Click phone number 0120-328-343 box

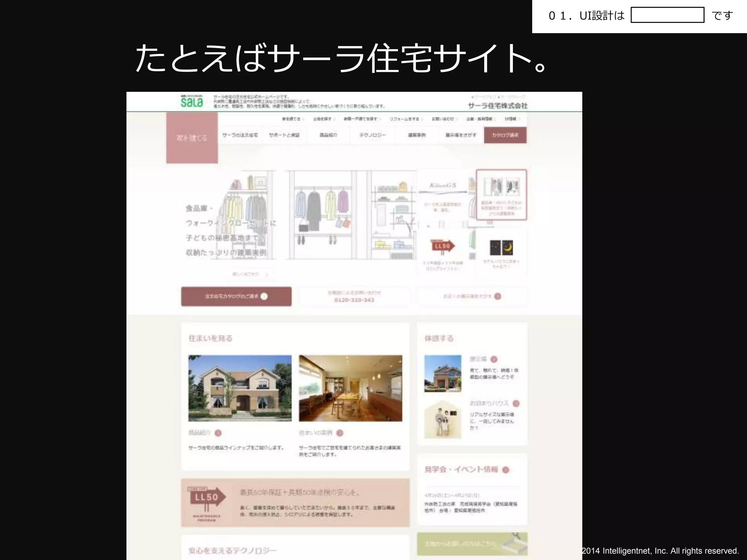click(x=354, y=296)
